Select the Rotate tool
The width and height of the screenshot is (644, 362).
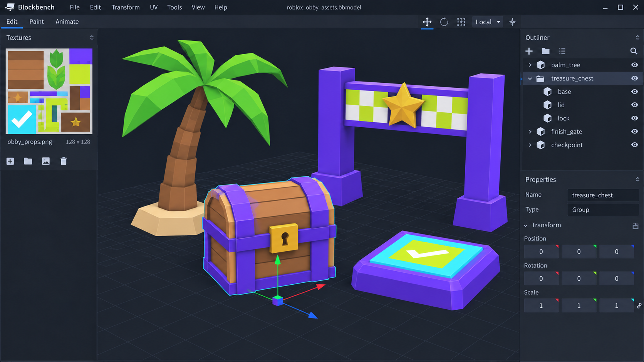(444, 22)
